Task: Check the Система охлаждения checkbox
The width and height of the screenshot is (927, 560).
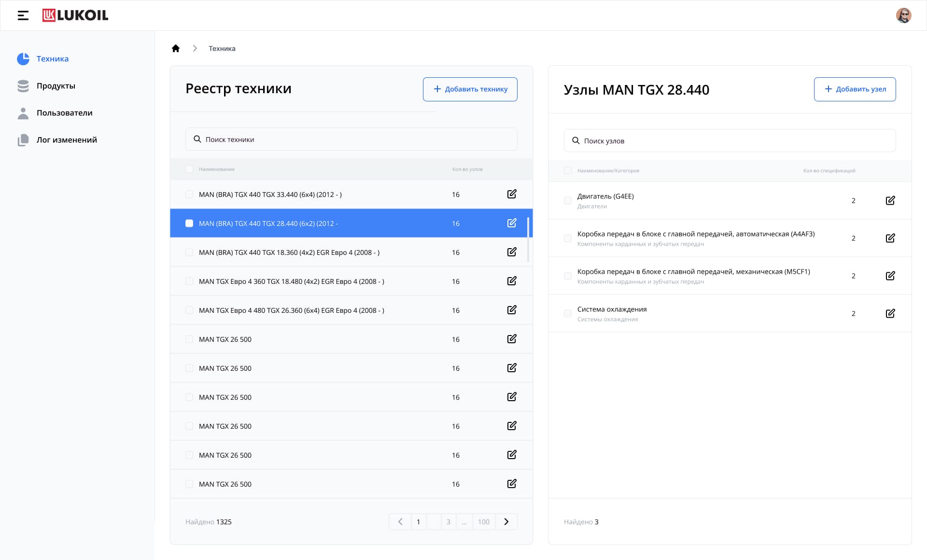Action: coord(568,313)
